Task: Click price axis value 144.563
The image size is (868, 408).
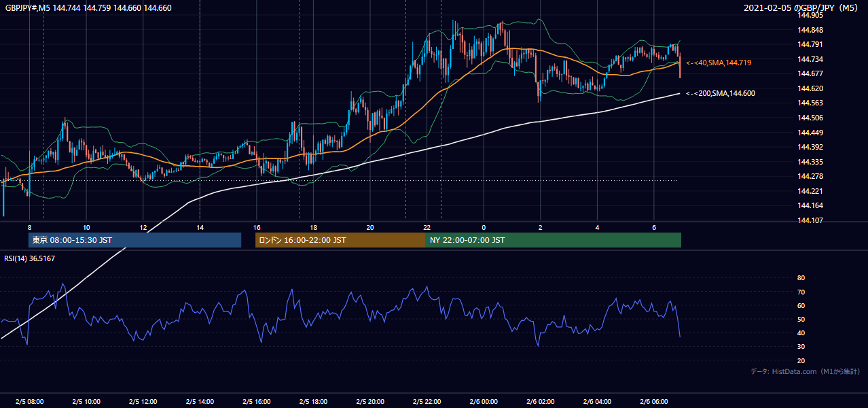Action: coord(810,103)
